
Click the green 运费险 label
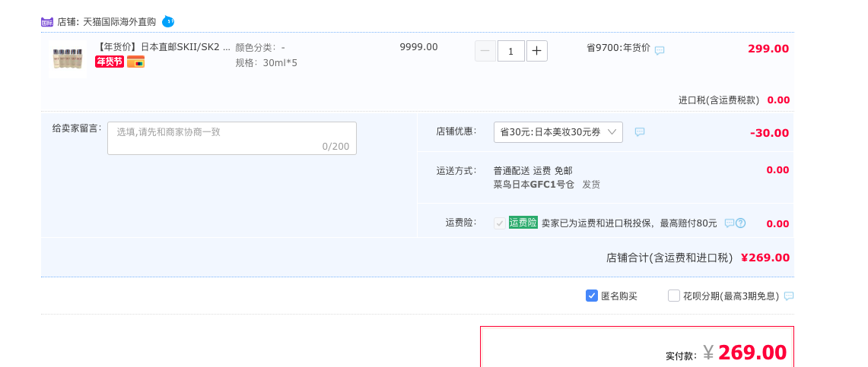coord(523,222)
